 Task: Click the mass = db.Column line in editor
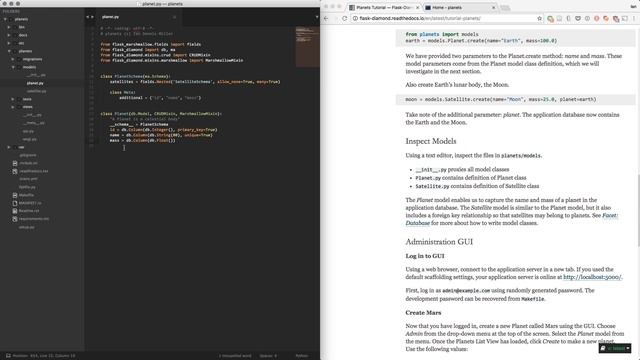[x=142, y=140]
